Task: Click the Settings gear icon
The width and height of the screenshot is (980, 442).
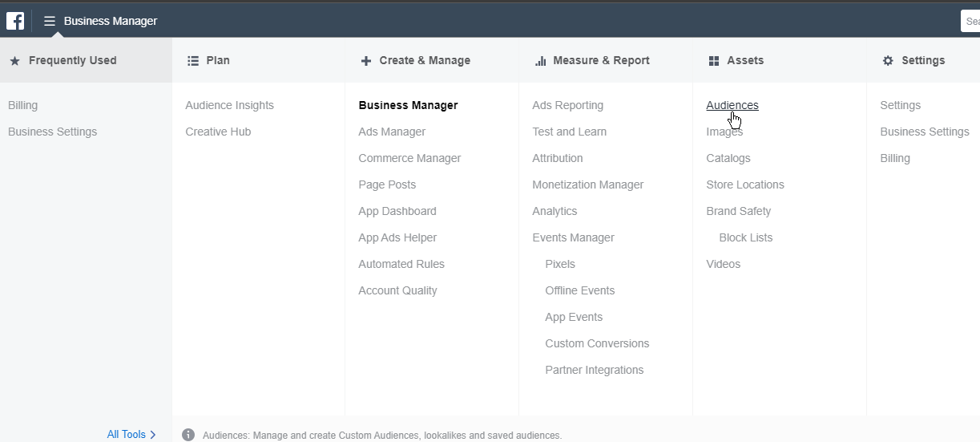Action: [888, 60]
